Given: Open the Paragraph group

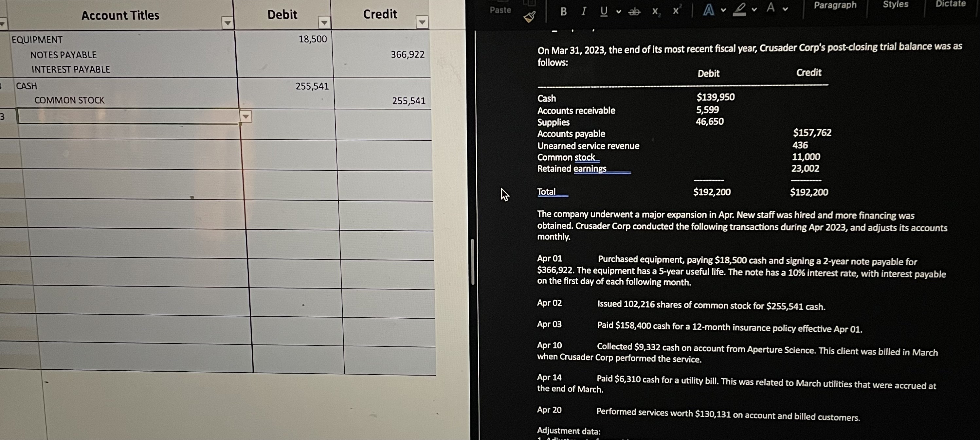Looking at the screenshot, I should pos(835,5).
